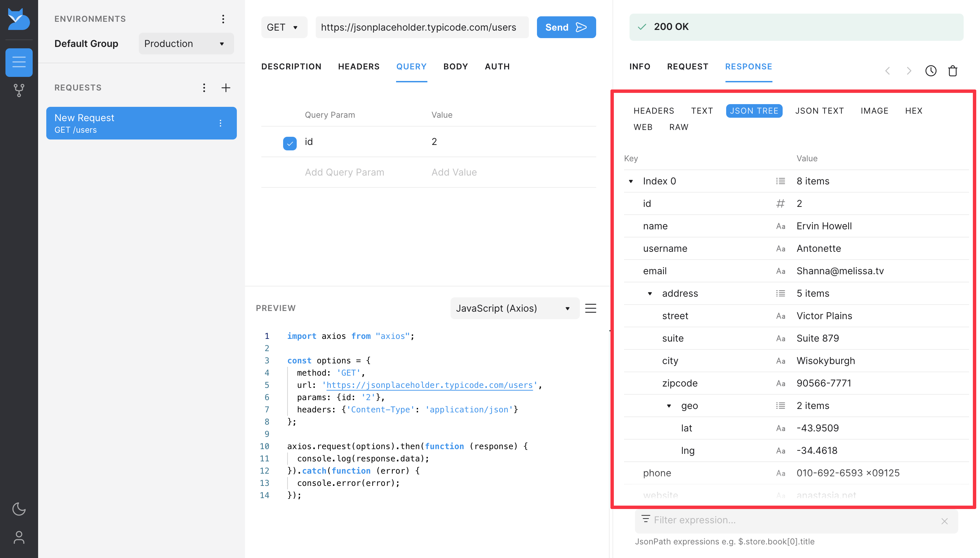Toggle dark mode moon icon
The image size is (980, 558).
(x=19, y=509)
